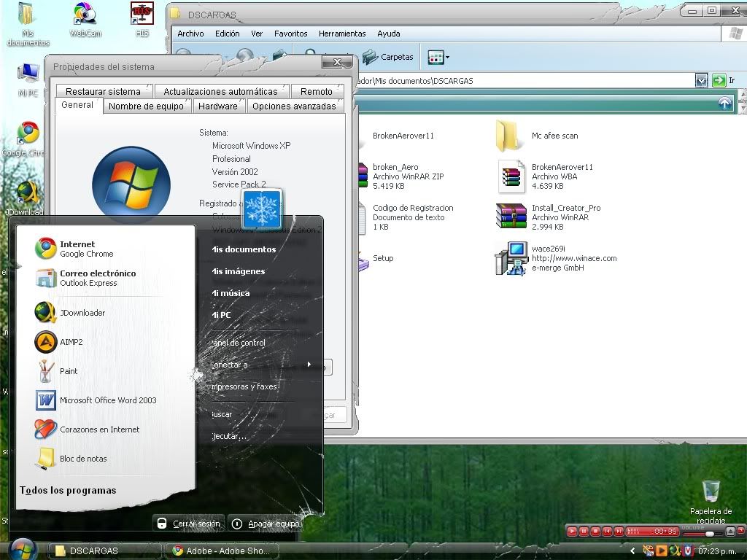747x560 pixels.
Task: Select the BrokenAerover11 WBA archive file
Action: coord(546,176)
